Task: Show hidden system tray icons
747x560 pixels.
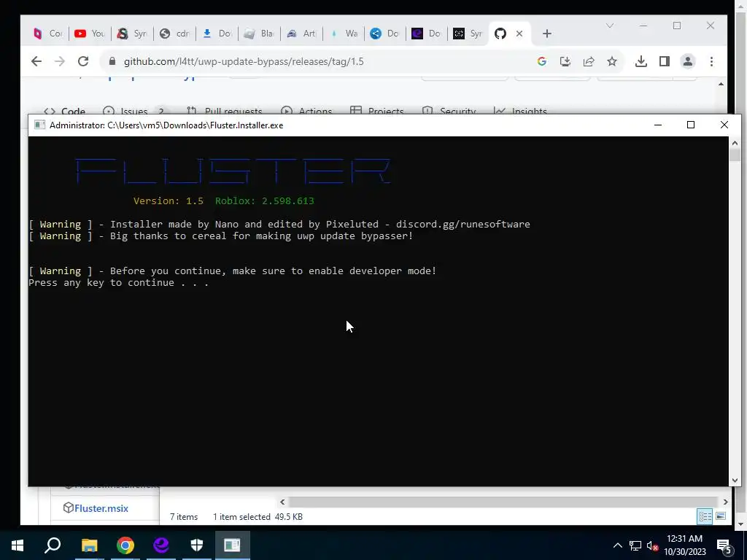Action: (x=617, y=545)
